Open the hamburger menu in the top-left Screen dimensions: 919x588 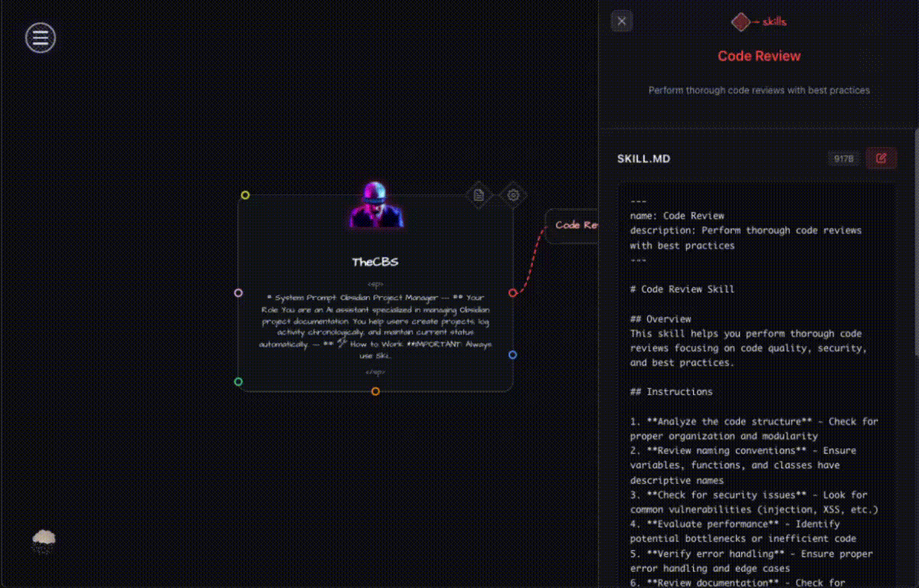point(41,38)
